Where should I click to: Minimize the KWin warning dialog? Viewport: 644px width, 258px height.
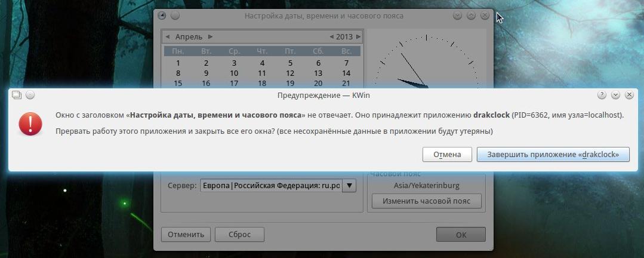(x=615, y=95)
